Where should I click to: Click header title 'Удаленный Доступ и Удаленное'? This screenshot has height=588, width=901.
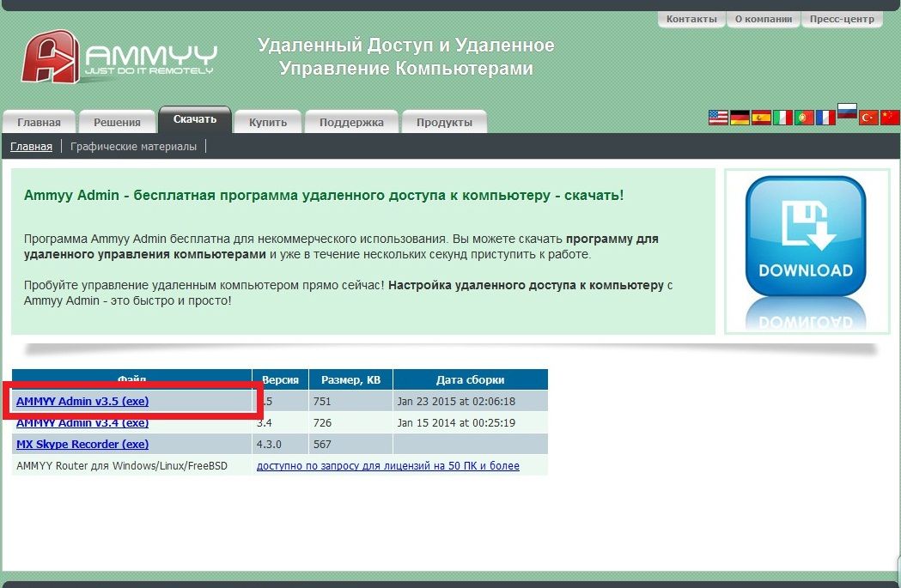405,45
